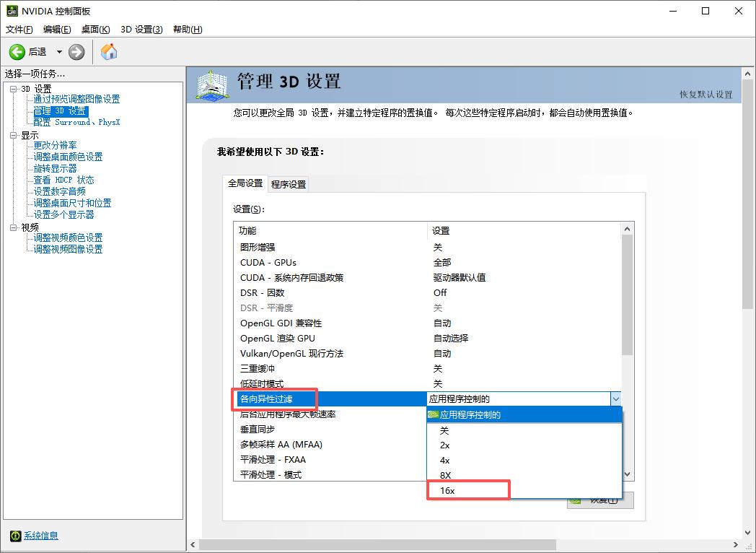Select 更改分辨率 tree item
The width and height of the screenshot is (756, 553).
click(x=55, y=145)
